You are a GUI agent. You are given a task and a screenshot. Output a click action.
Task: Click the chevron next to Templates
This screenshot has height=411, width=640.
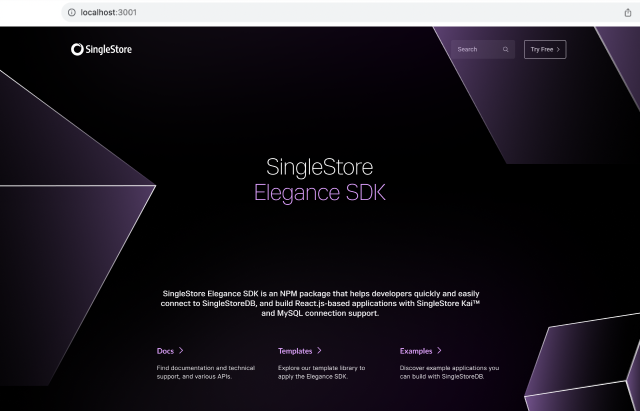click(319, 351)
